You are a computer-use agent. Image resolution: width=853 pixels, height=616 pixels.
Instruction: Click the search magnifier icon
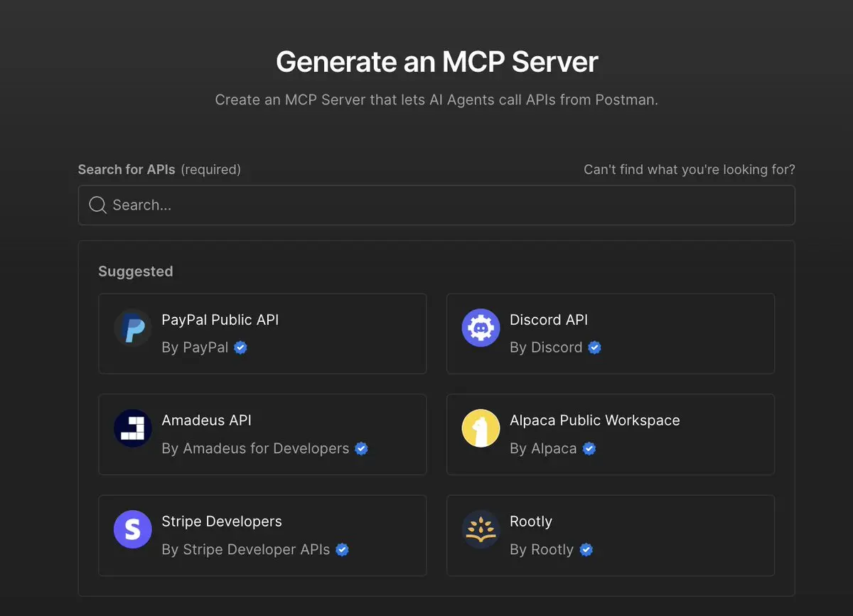point(97,205)
